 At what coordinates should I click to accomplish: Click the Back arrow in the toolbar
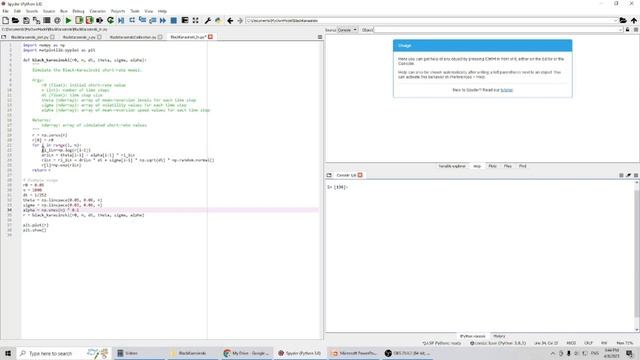(x=230, y=20)
